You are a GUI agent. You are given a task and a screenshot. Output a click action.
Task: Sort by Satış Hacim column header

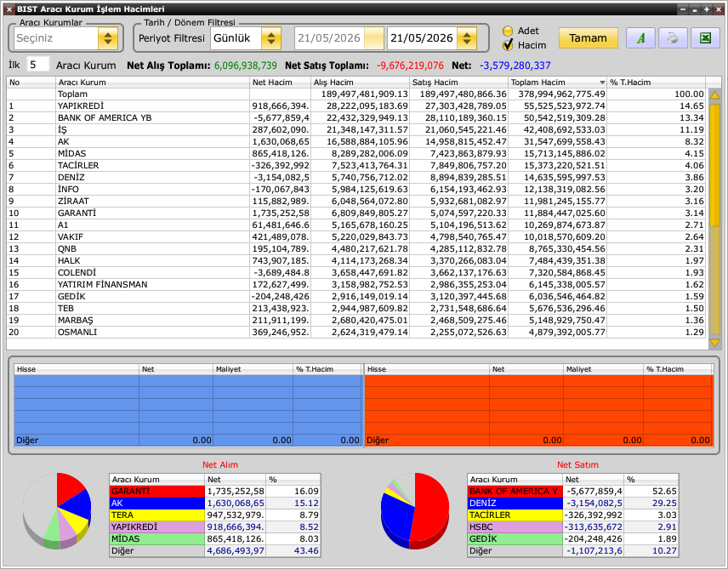(458, 83)
